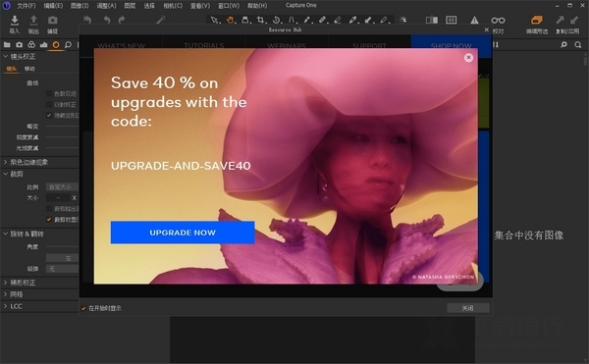The height and width of the screenshot is (364, 589).
Task: Open the Details magnifier tool tab
Action: [68, 45]
